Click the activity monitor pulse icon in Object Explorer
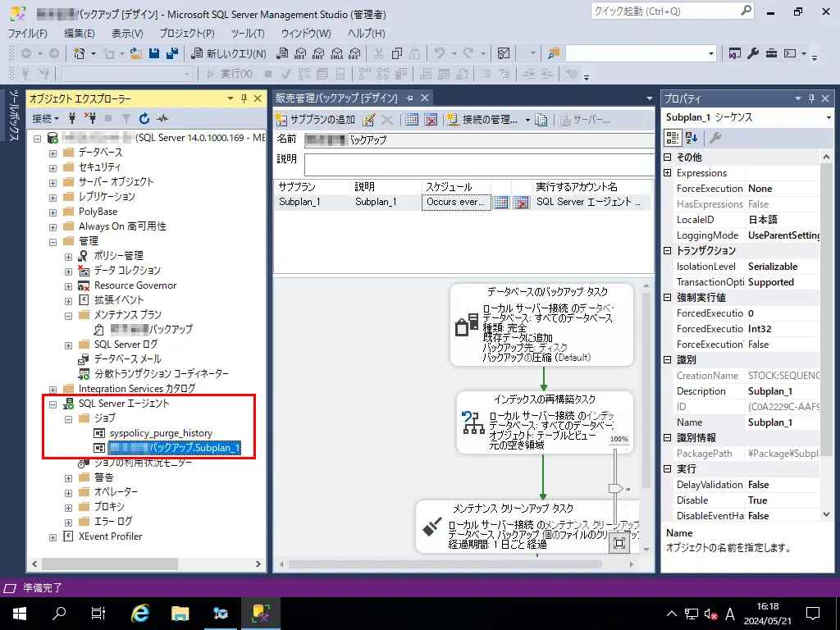 [162, 118]
